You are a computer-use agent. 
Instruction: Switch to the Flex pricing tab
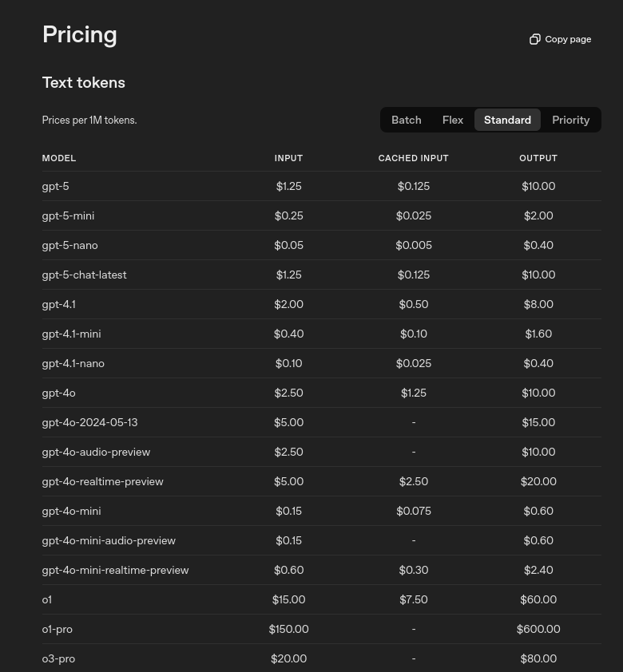(453, 120)
